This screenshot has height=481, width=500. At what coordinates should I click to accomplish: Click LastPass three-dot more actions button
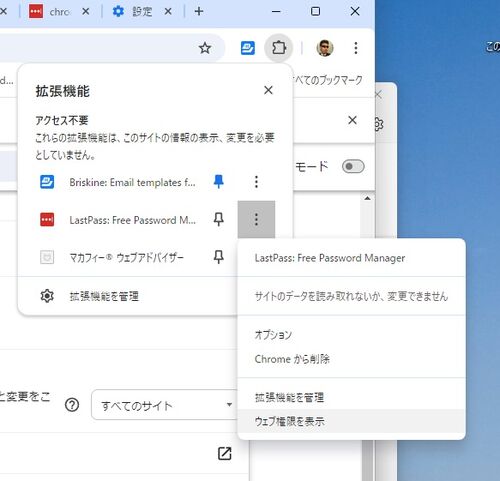tap(256, 219)
